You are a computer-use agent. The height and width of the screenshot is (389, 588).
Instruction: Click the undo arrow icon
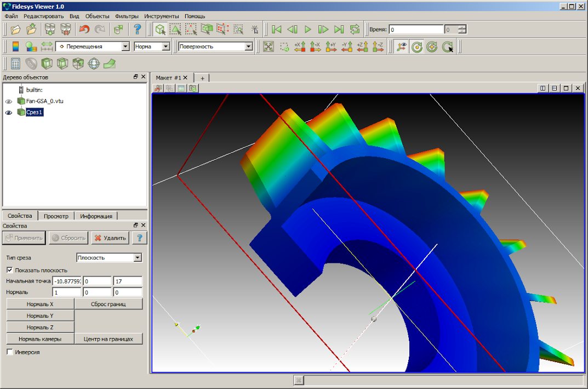pyautogui.click(x=84, y=30)
